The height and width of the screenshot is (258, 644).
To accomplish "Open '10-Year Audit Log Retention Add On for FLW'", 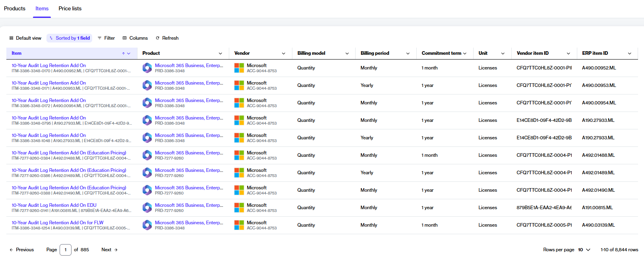I will coord(58,223).
